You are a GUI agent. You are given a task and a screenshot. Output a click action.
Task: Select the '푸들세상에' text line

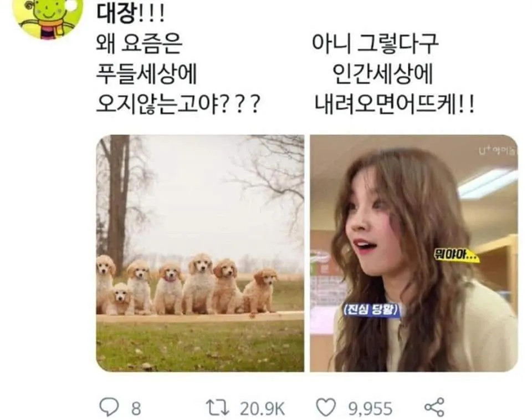click(x=146, y=74)
